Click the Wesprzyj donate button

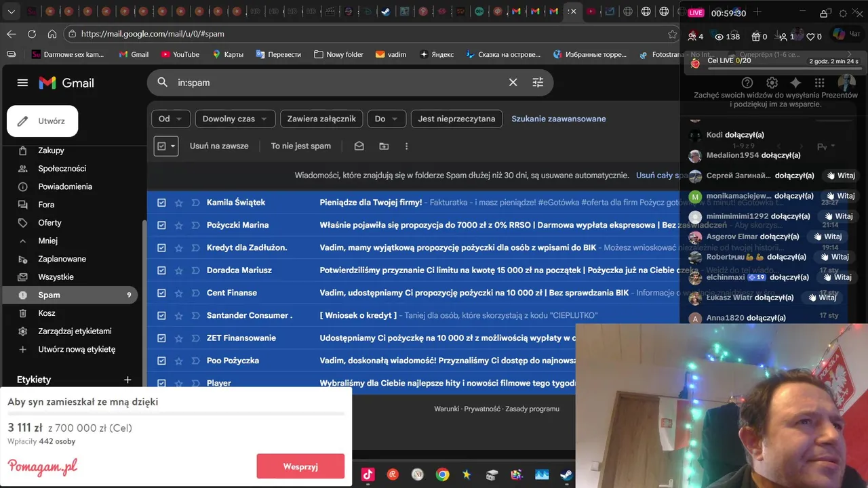pyautogui.click(x=300, y=466)
